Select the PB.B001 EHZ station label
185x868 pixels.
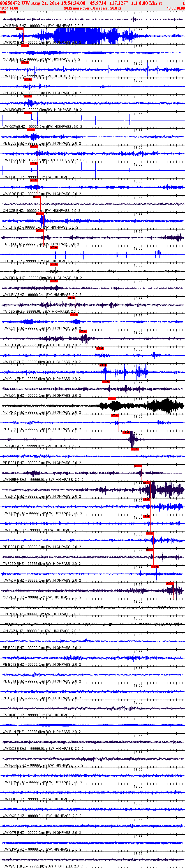(x=42, y=648)
